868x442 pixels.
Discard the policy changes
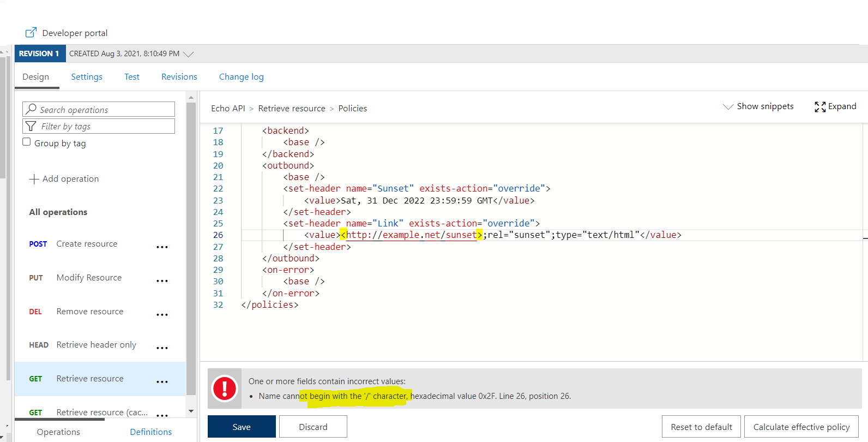pos(313,427)
